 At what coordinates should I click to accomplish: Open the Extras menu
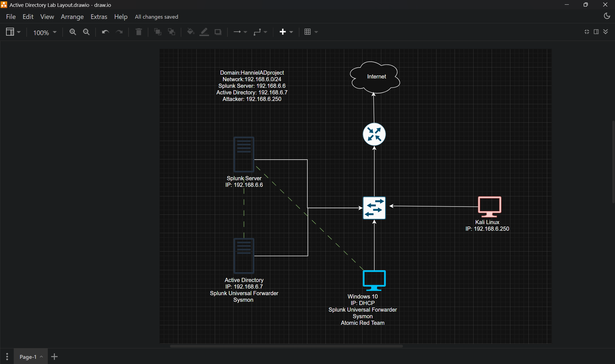[x=99, y=17]
